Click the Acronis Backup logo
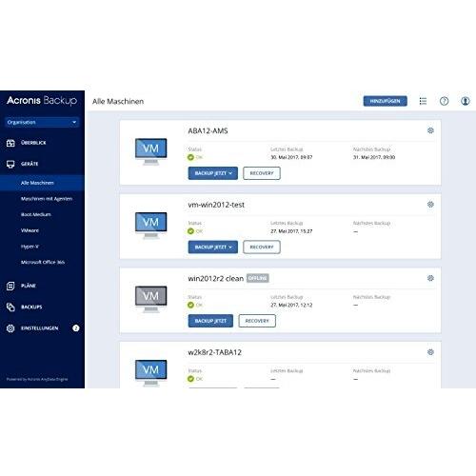Image resolution: width=476 pixels, height=476 pixels. [x=42, y=101]
